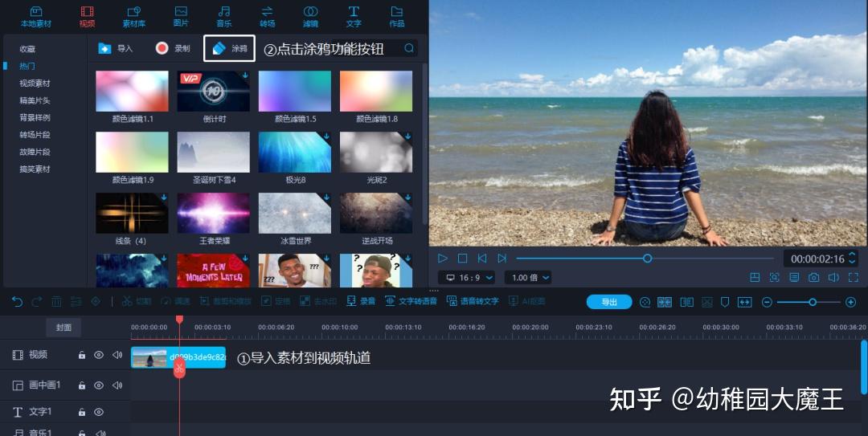
Task: Start 录音 voice recording
Action: click(x=361, y=302)
